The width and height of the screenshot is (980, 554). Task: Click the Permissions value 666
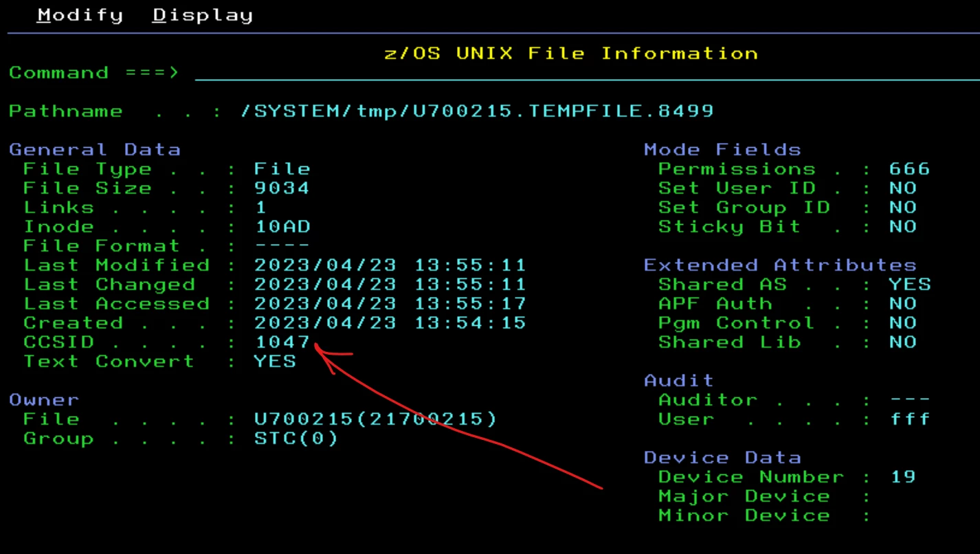(x=909, y=169)
